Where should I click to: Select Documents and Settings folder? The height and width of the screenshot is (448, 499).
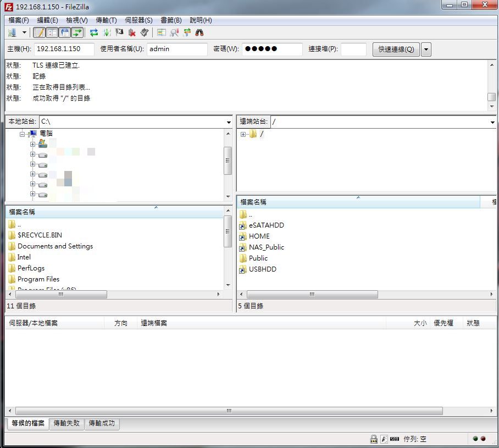55,246
